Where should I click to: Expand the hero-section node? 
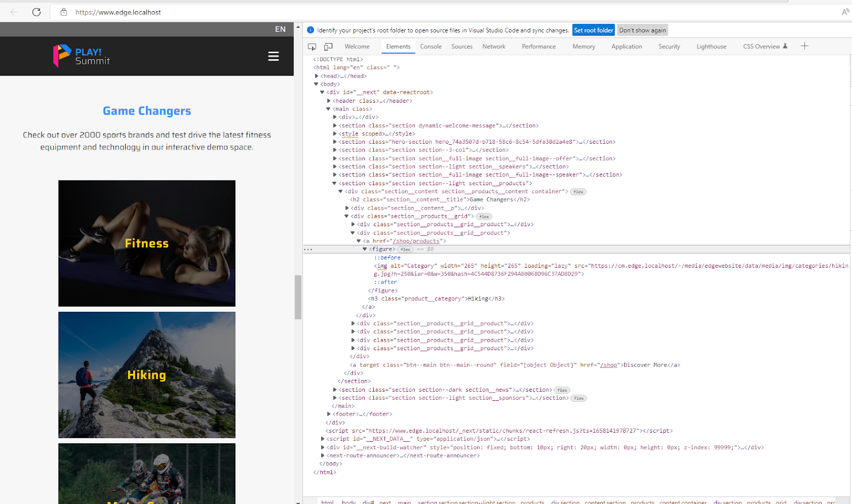(334, 142)
